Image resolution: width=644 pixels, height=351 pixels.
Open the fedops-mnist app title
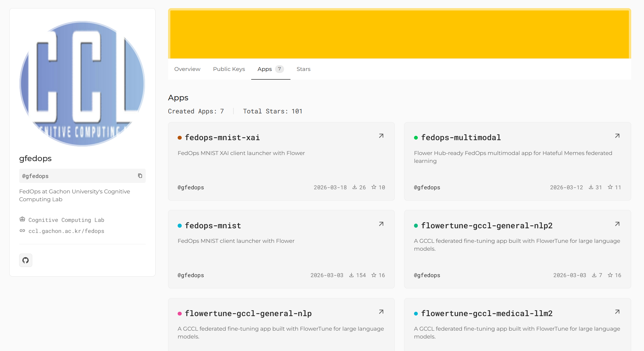(213, 226)
